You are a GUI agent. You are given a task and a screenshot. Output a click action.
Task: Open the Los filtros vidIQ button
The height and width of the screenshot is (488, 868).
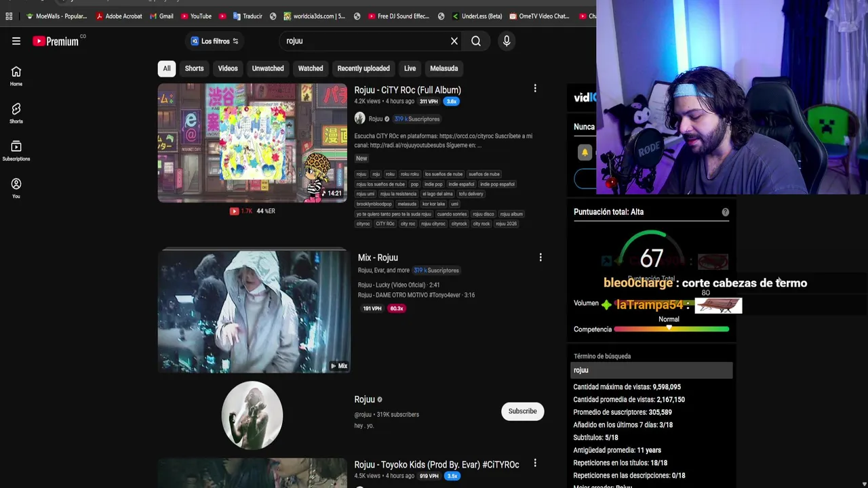[x=214, y=41]
